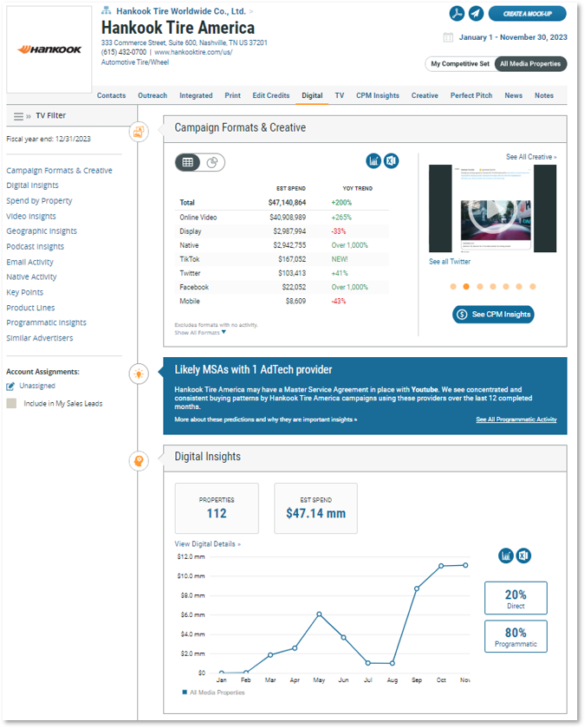The width and height of the screenshot is (585, 728).
Task: Switch to the TV tab
Action: (340, 95)
